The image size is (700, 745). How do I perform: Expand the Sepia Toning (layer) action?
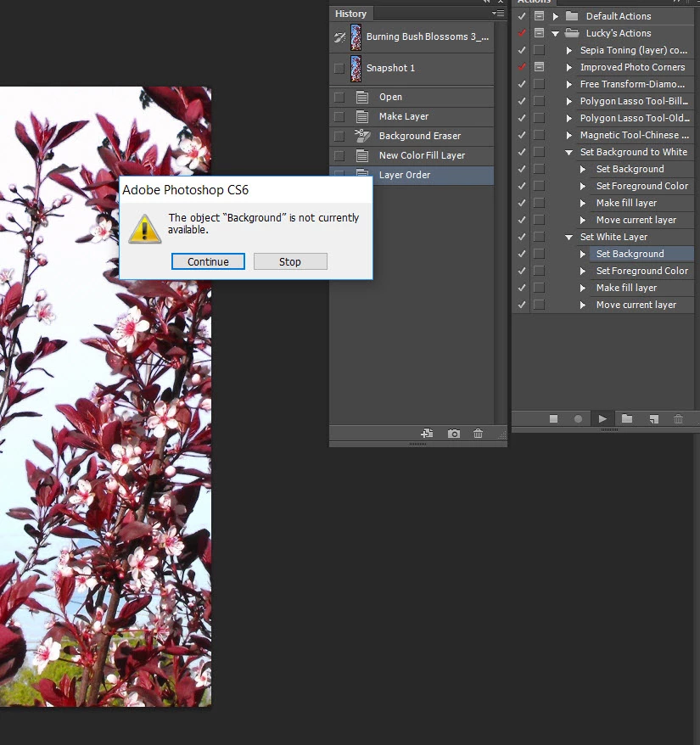pyautogui.click(x=568, y=50)
